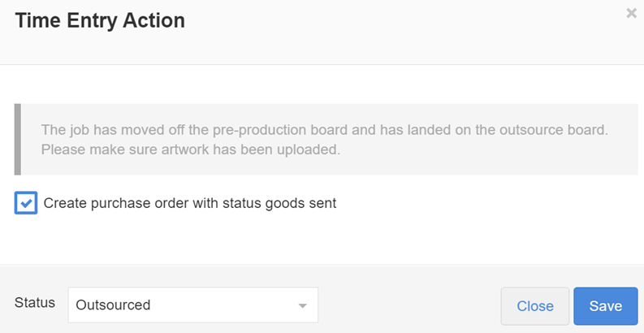Click 'Please make sure artwork has been uploaded' text

pyautogui.click(x=190, y=149)
